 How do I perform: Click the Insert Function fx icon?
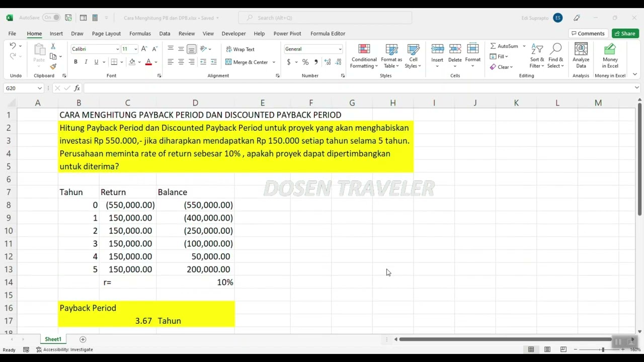click(77, 88)
